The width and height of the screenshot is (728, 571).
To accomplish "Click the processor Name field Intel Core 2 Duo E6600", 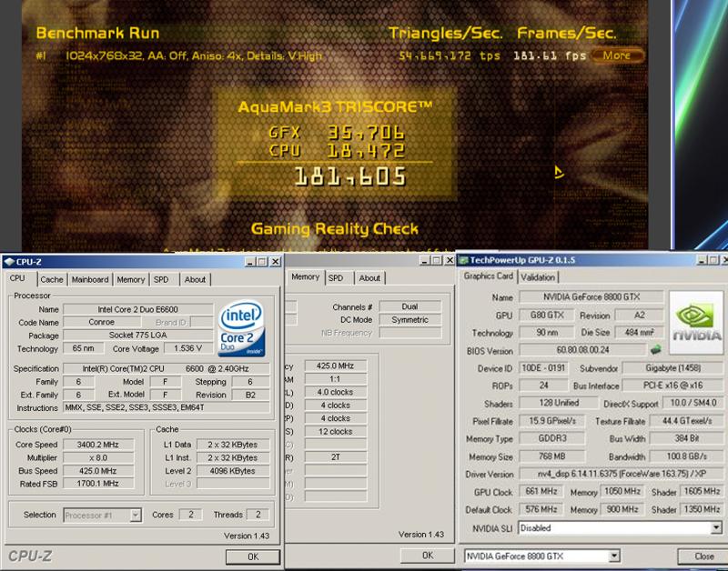I will [138, 309].
